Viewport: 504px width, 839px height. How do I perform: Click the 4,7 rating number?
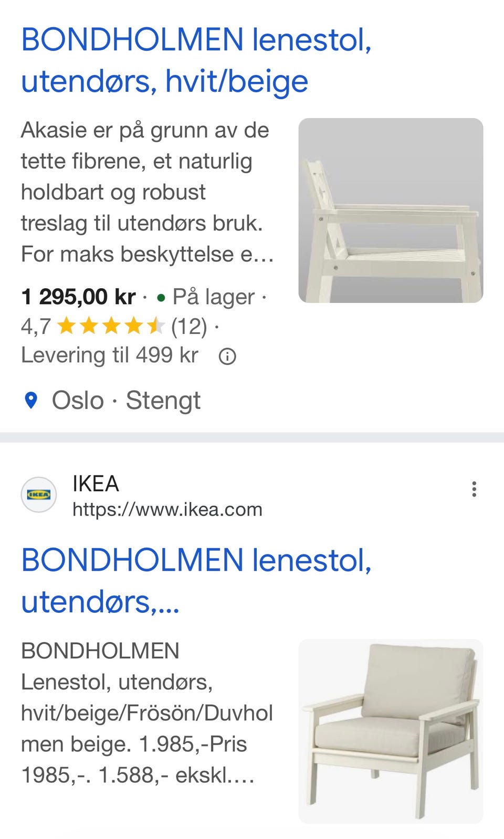[36, 327]
